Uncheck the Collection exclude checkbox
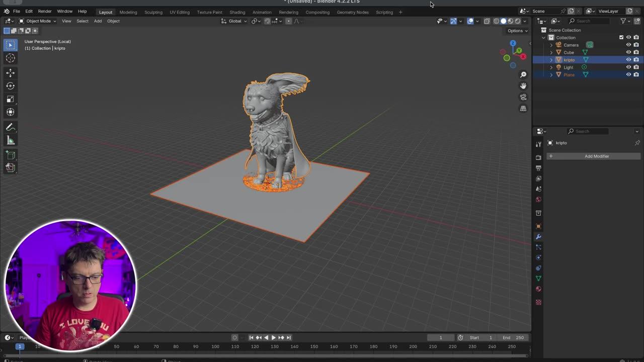The image size is (644, 362). (x=621, y=37)
